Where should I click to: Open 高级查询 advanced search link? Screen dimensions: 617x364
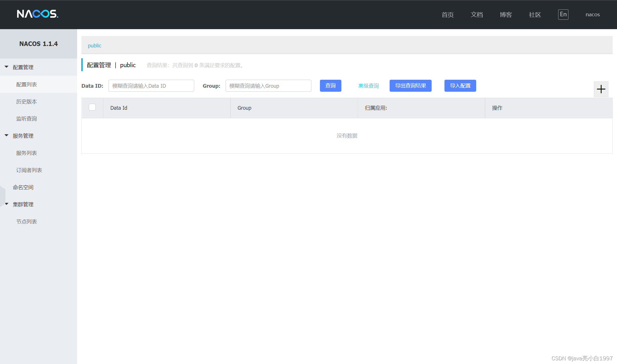point(368,86)
